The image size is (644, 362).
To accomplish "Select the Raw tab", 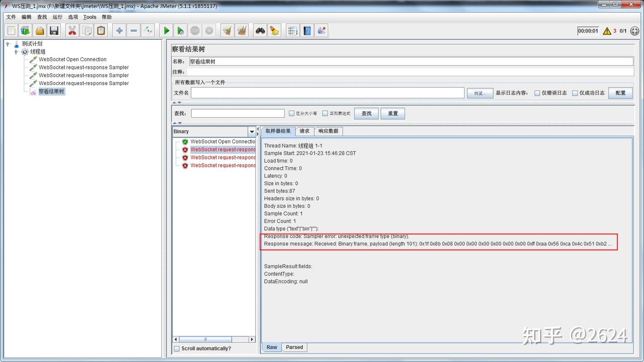I will coord(272,347).
